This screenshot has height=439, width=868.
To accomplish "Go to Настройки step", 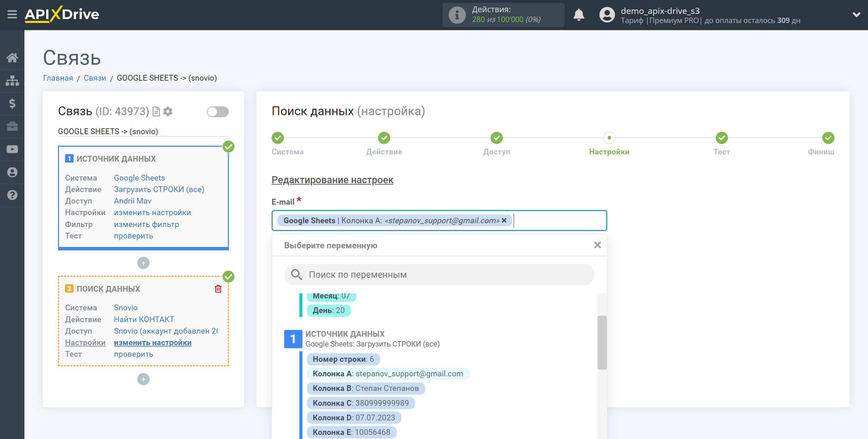I will click(x=609, y=138).
